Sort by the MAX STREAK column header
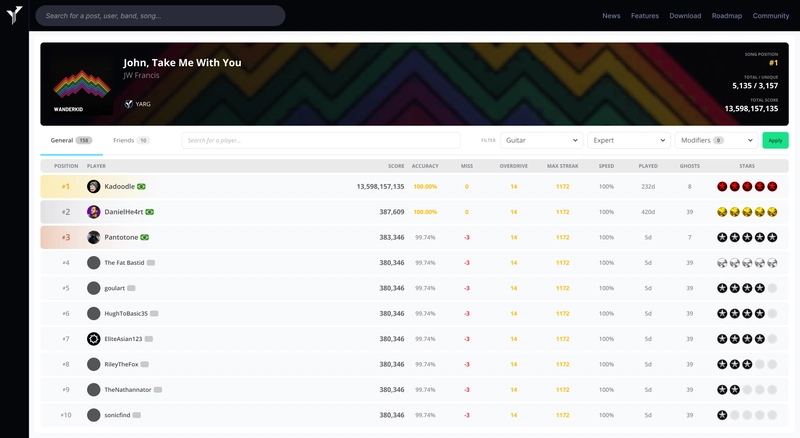This screenshot has width=800, height=438. 562,166
